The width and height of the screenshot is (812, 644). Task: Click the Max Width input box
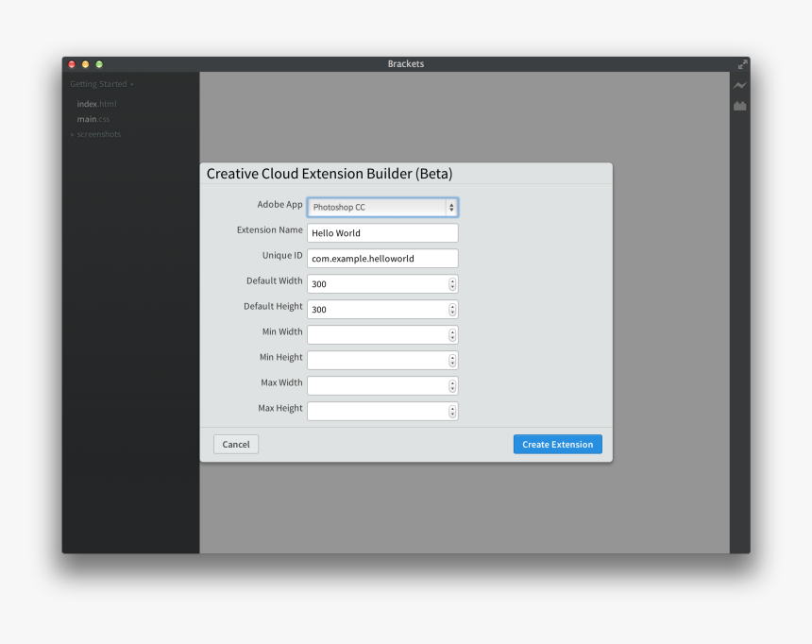(x=378, y=385)
